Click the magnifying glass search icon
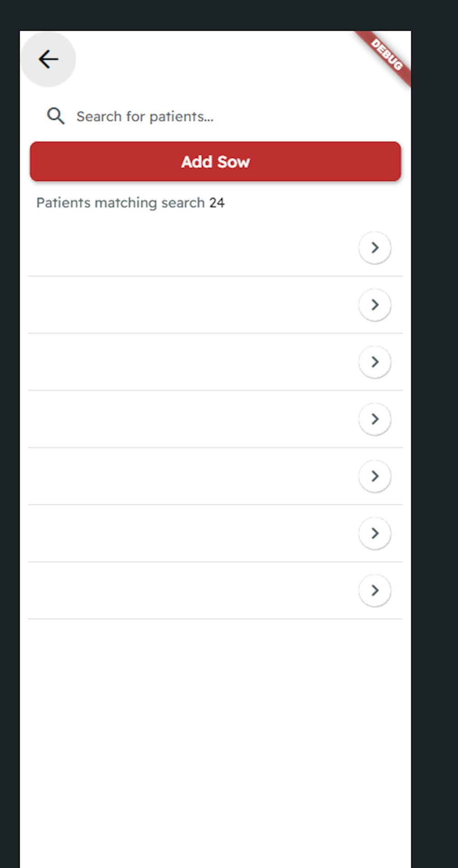The width and height of the screenshot is (458, 868). 56,116
